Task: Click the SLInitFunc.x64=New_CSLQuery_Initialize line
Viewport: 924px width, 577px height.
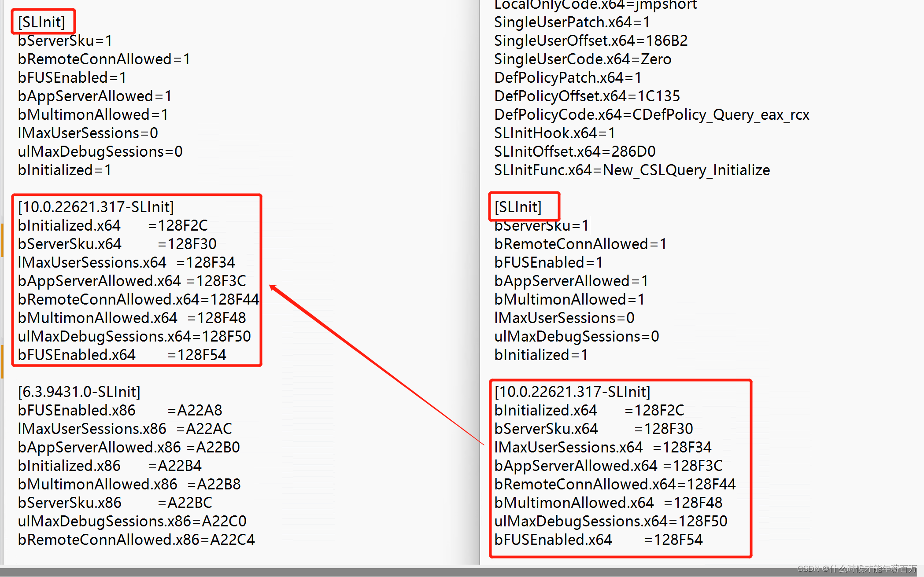Action: pos(632,170)
